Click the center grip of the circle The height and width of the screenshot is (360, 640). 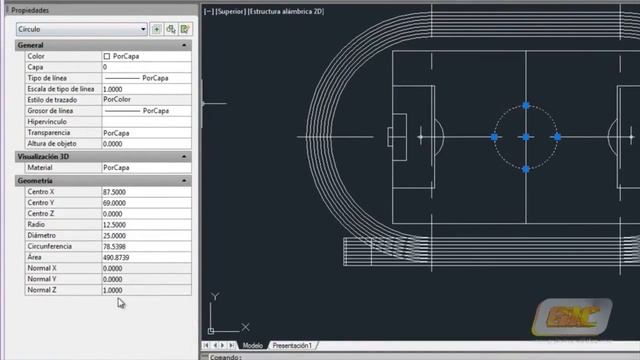[526, 137]
